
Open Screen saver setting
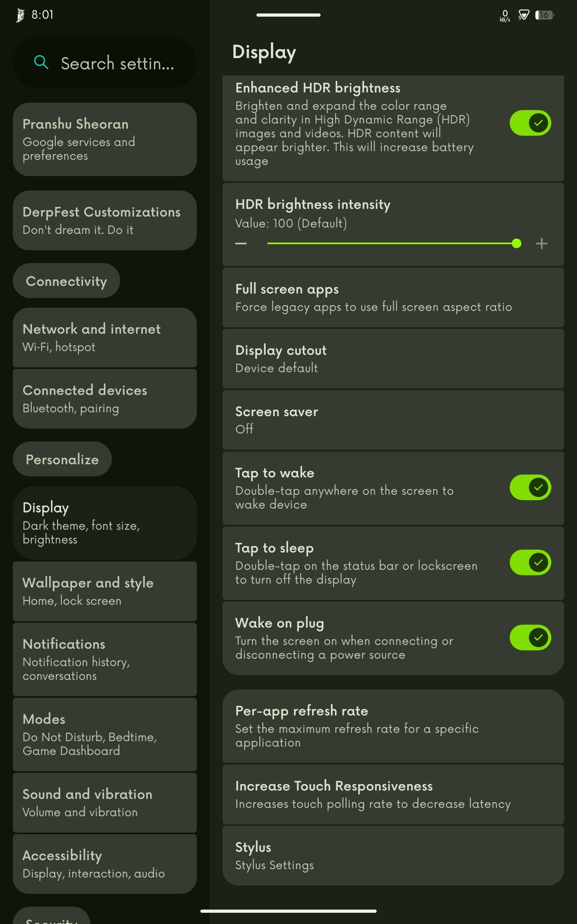coord(393,420)
